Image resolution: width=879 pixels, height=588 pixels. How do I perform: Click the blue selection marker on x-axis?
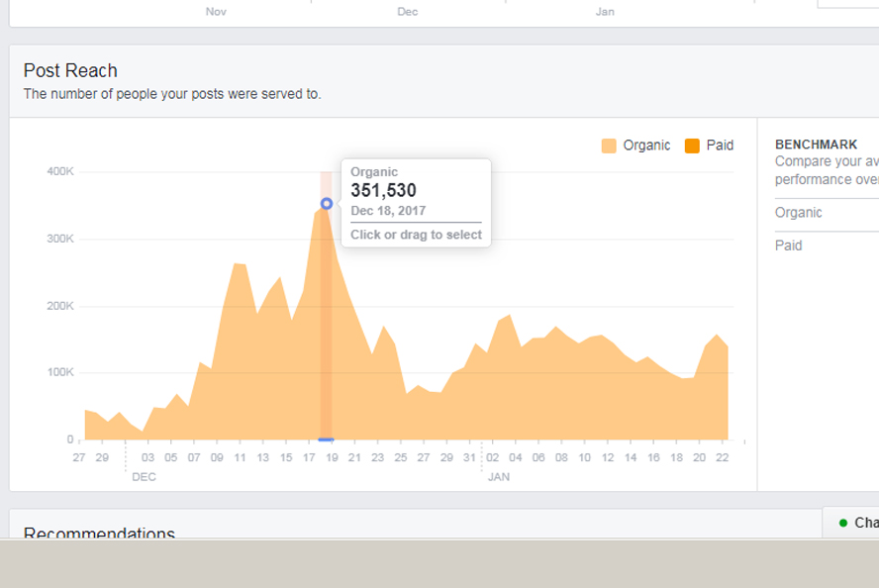point(326,440)
